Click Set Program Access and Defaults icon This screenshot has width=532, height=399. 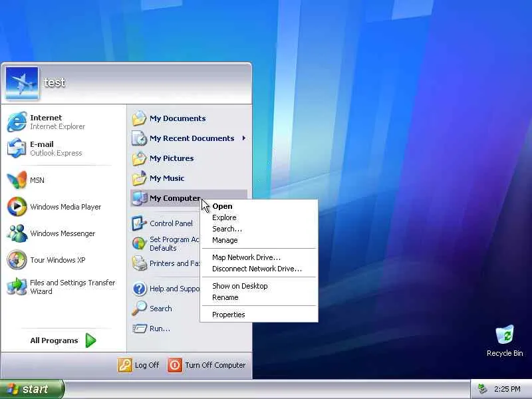pos(139,243)
